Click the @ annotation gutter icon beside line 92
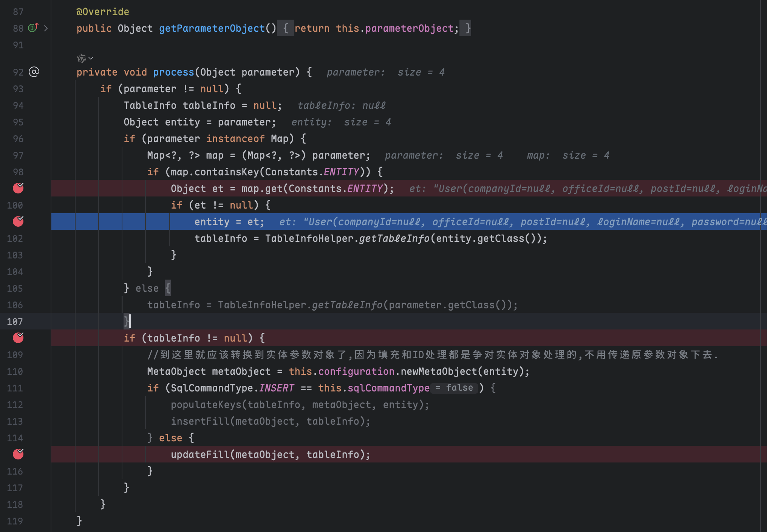The width and height of the screenshot is (767, 532). pos(34,72)
